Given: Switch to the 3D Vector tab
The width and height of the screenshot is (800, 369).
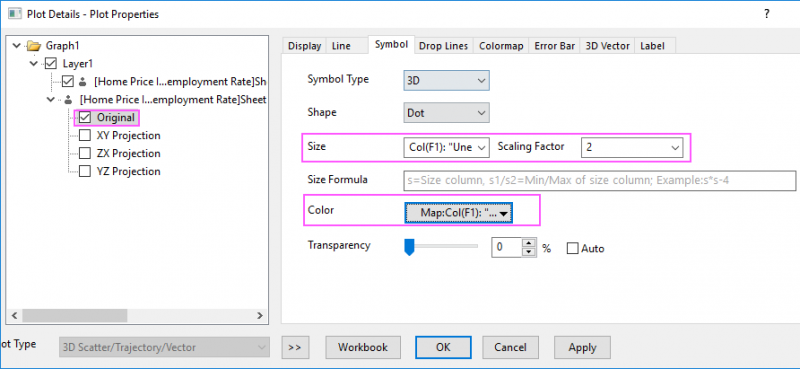Looking at the screenshot, I should 608,46.
